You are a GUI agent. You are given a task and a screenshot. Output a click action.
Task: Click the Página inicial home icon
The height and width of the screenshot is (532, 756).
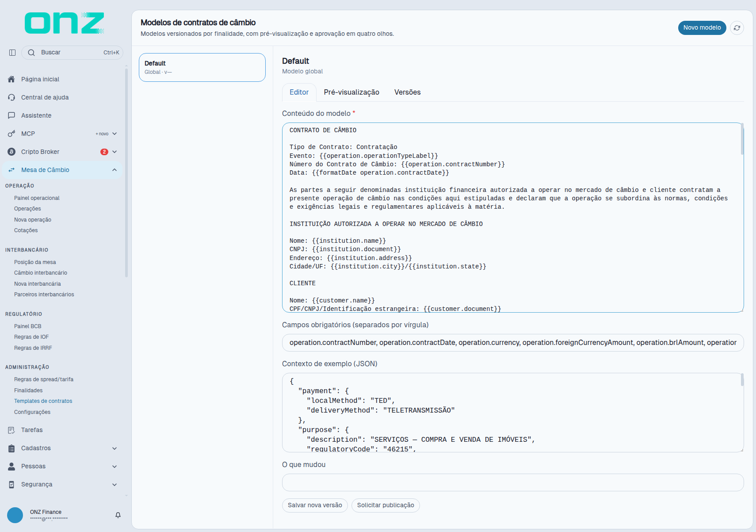[x=11, y=79]
